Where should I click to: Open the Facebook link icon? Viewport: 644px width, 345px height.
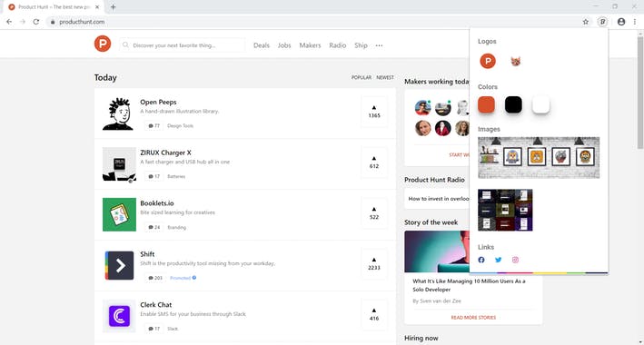[x=481, y=260]
